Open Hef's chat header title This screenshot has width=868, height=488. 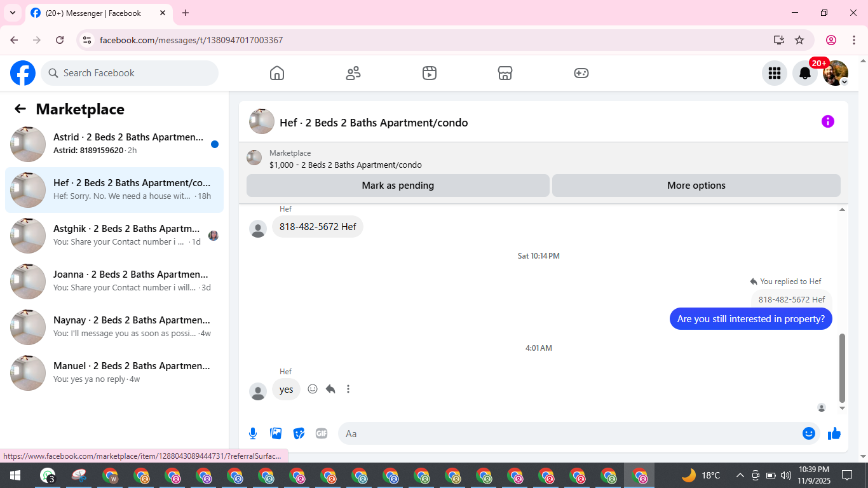(374, 123)
